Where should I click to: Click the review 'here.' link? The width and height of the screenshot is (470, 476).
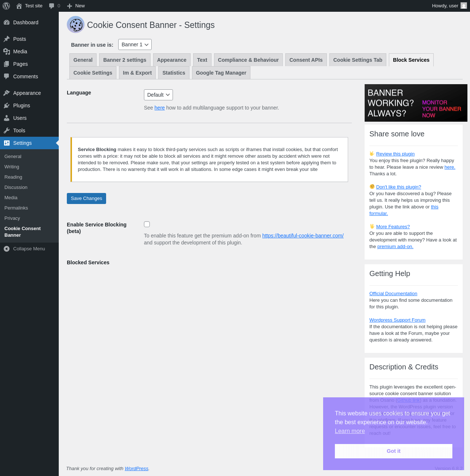click(x=450, y=167)
